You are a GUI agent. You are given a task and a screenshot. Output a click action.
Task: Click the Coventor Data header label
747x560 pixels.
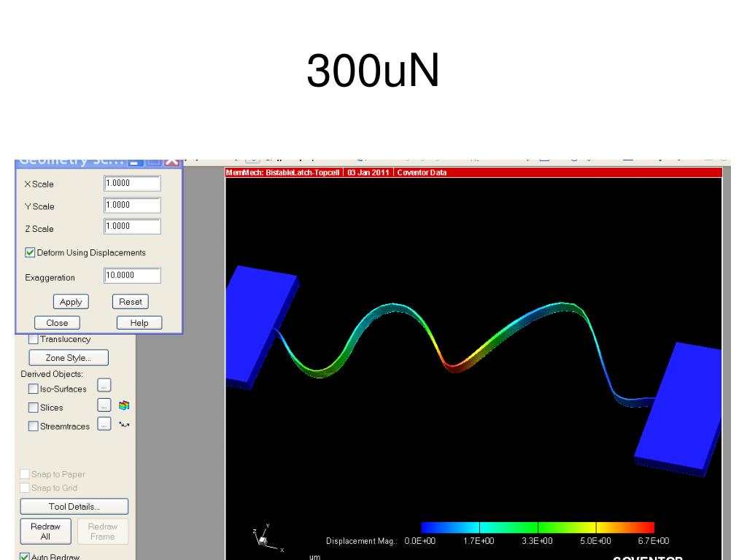pyautogui.click(x=422, y=172)
